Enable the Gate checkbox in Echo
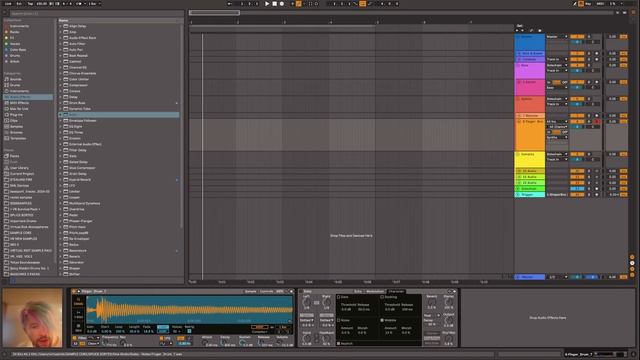Image resolution: width=640 pixels, height=360 pixels. tap(339, 297)
